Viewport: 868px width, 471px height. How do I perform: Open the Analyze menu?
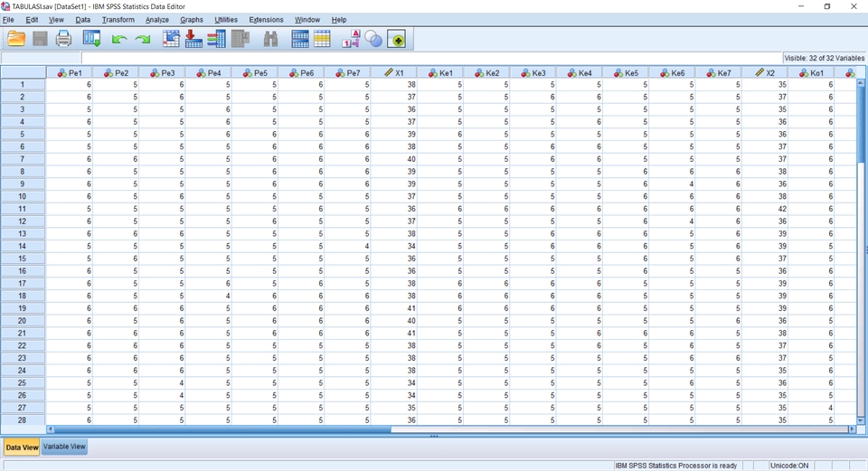[157, 19]
